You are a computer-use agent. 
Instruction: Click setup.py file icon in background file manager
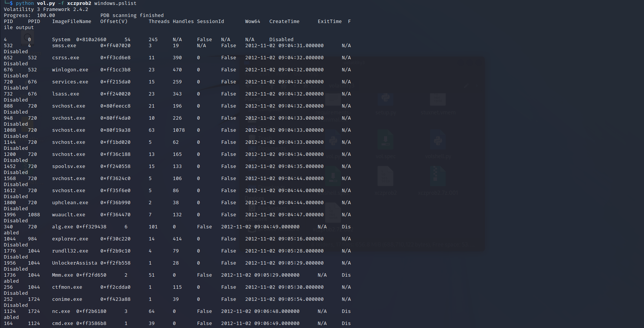(385, 100)
